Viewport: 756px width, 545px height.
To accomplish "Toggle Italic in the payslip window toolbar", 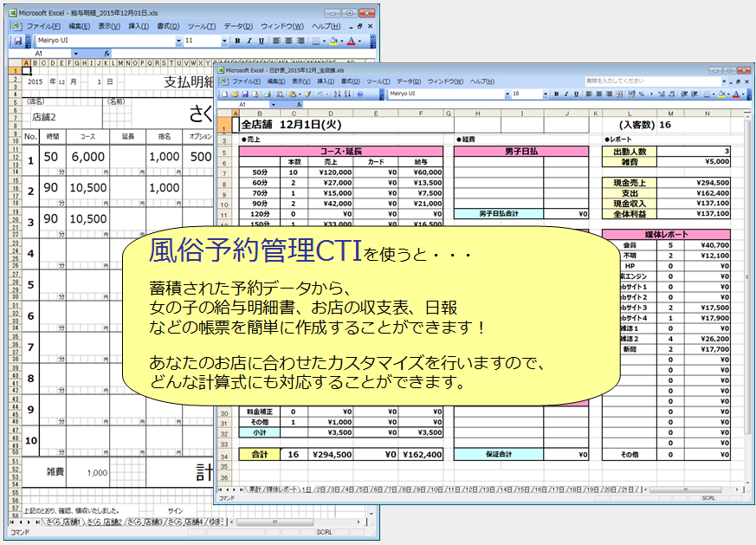I will point(249,41).
